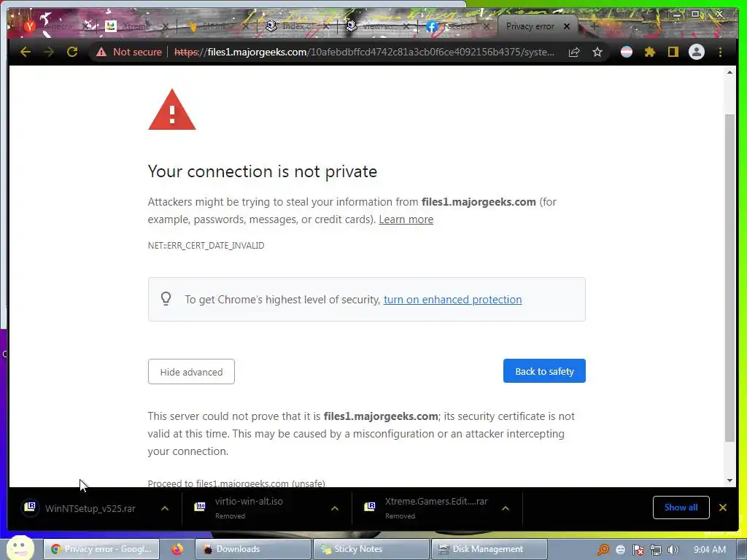Click the NET::ERR_CERT_DATE_INVALID error code

206,246
